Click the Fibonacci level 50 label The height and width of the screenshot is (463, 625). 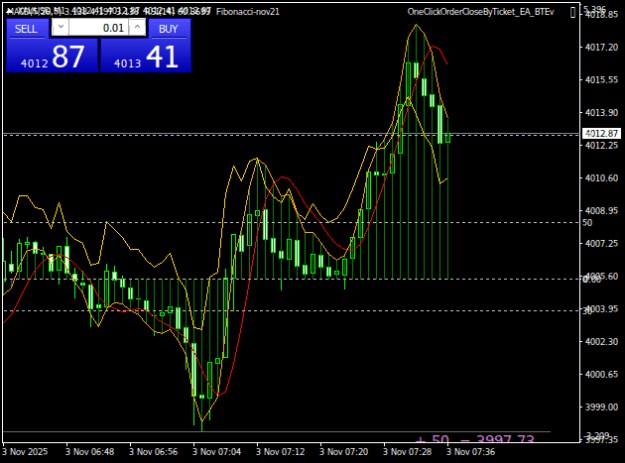coord(587,223)
